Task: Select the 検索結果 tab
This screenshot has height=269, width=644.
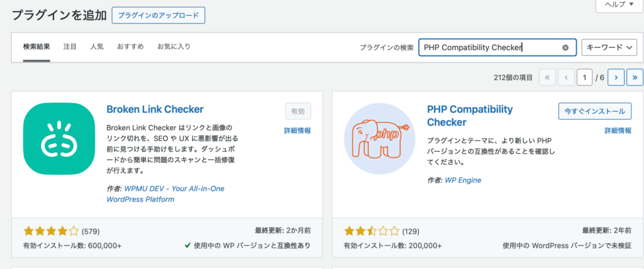Action: click(36, 47)
